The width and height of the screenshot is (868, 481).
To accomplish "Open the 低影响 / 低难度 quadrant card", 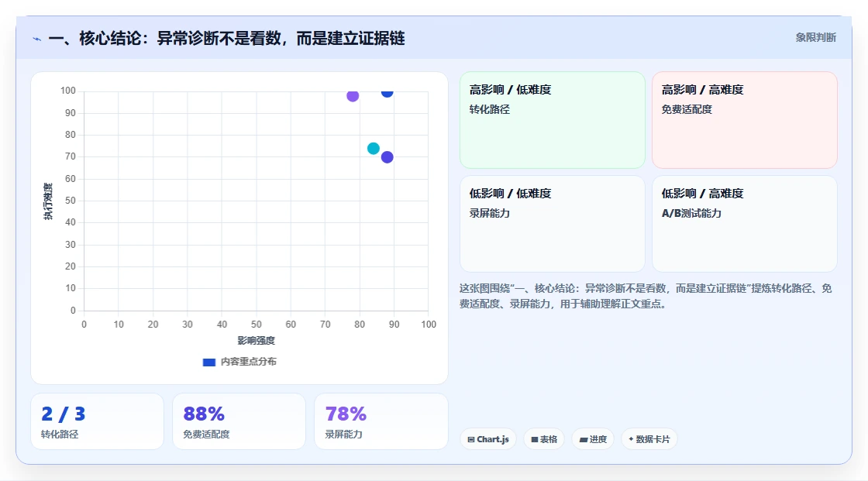I will [x=553, y=224].
